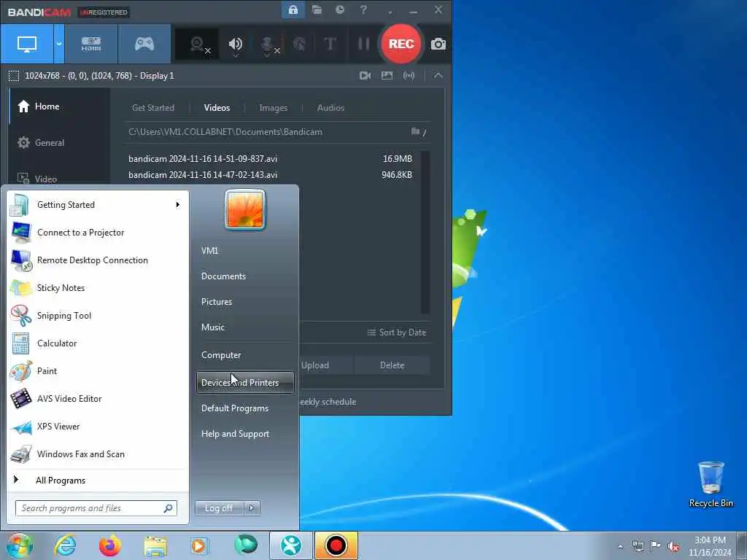The image size is (747, 560).
Task: Open XPS Viewer
Action: tap(98, 426)
